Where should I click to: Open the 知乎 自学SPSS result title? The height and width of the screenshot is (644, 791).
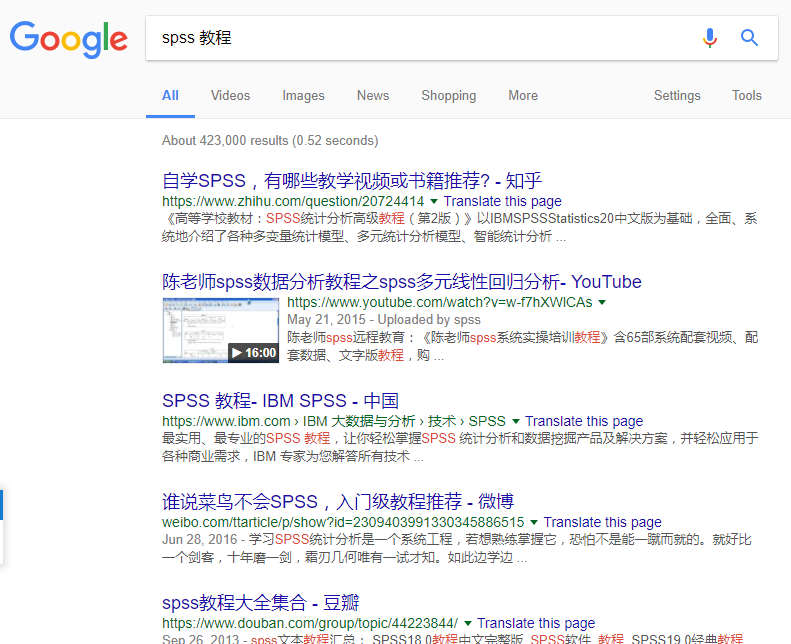pyautogui.click(x=352, y=181)
